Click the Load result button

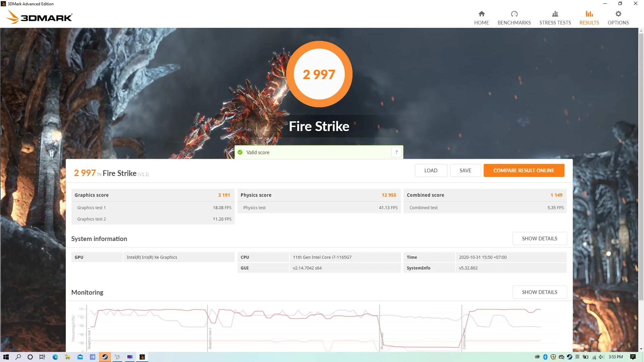click(431, 170)
